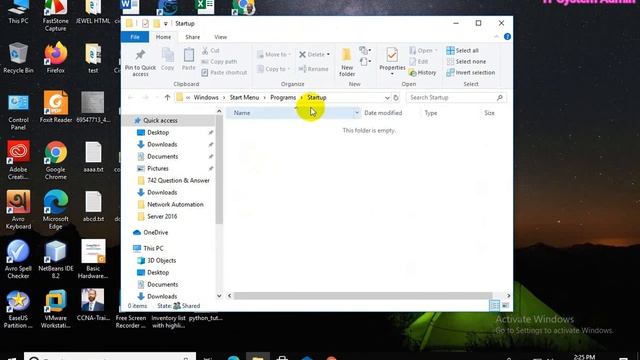
Task: Select the Control Panel desktop icon
Action: [18, 111]
